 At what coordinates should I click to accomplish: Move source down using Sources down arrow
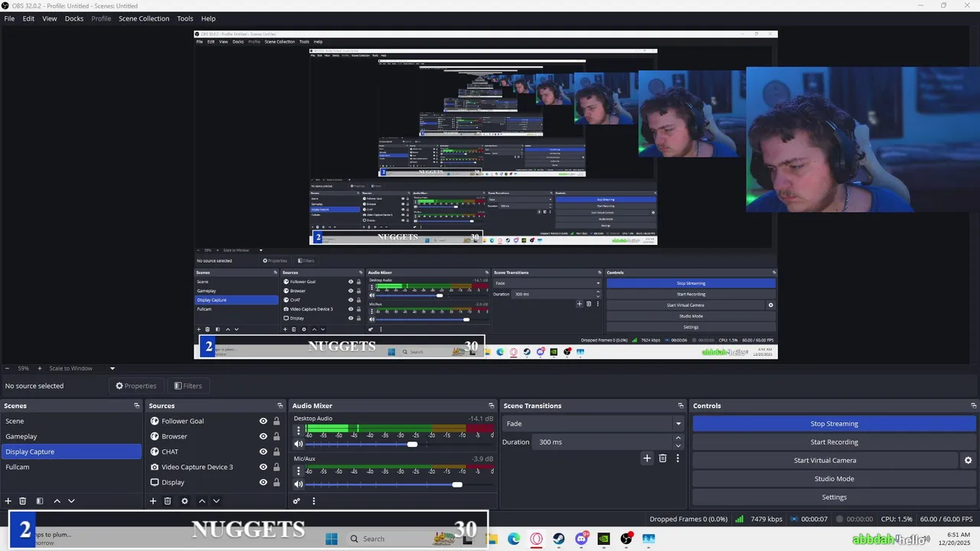216,500
